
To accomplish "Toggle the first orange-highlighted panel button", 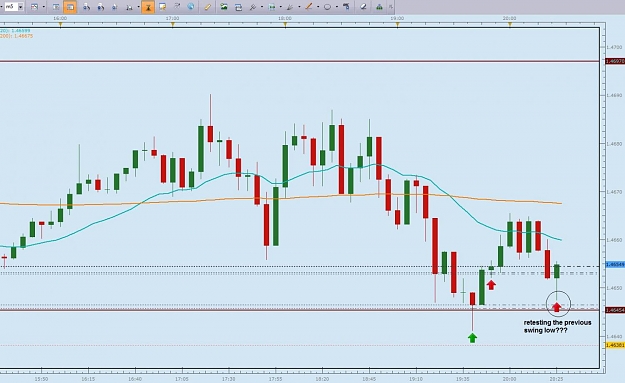I will [x=70, y=7].
